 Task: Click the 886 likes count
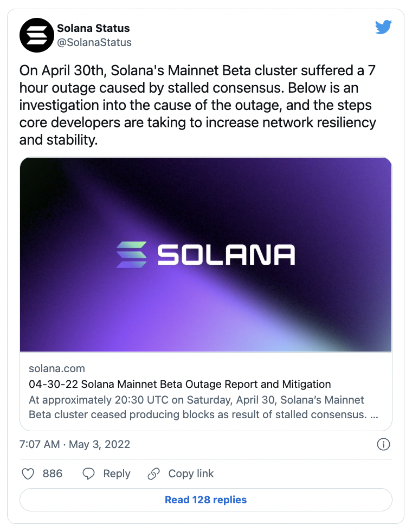click(53, 474)
